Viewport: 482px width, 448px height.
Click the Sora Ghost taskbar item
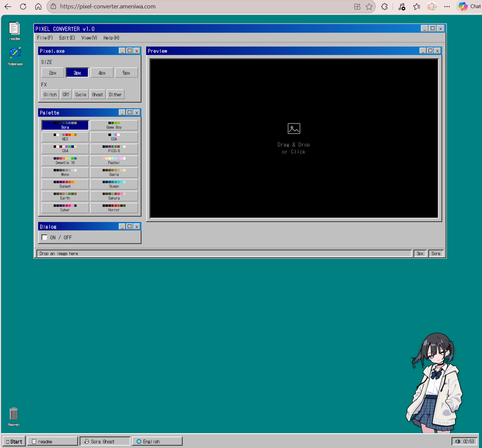[105, 441]
